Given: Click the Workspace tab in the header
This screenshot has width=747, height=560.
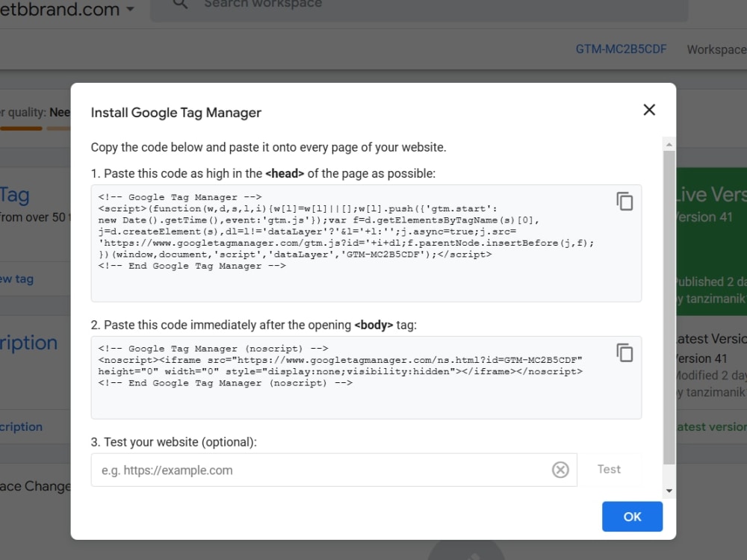Looking at the screenshot, I should pos(716,49).
